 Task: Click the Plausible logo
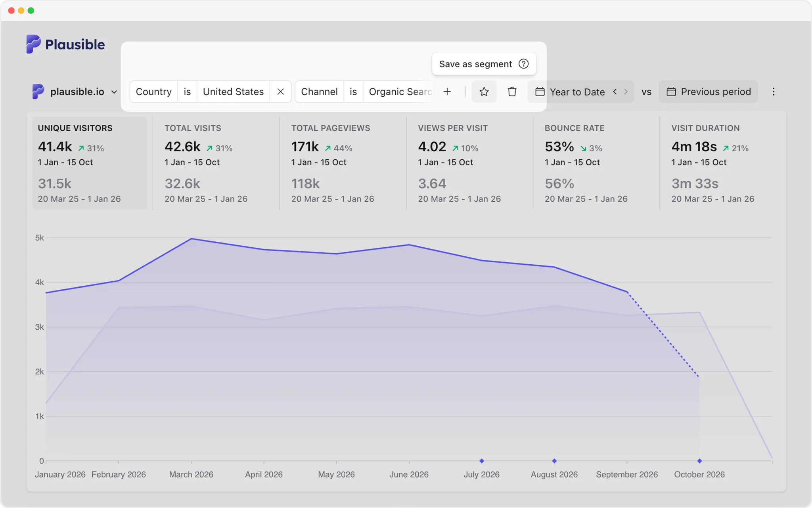pyautogui.click(x=65, y=44)
